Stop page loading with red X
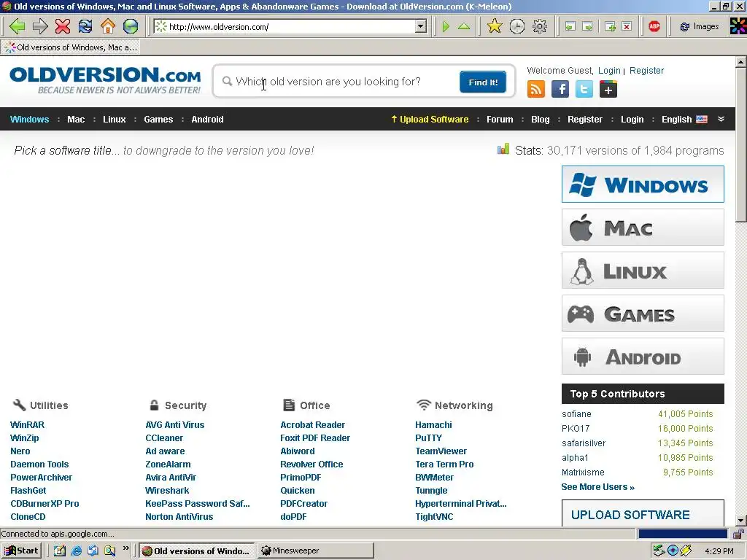 [63, 26]
